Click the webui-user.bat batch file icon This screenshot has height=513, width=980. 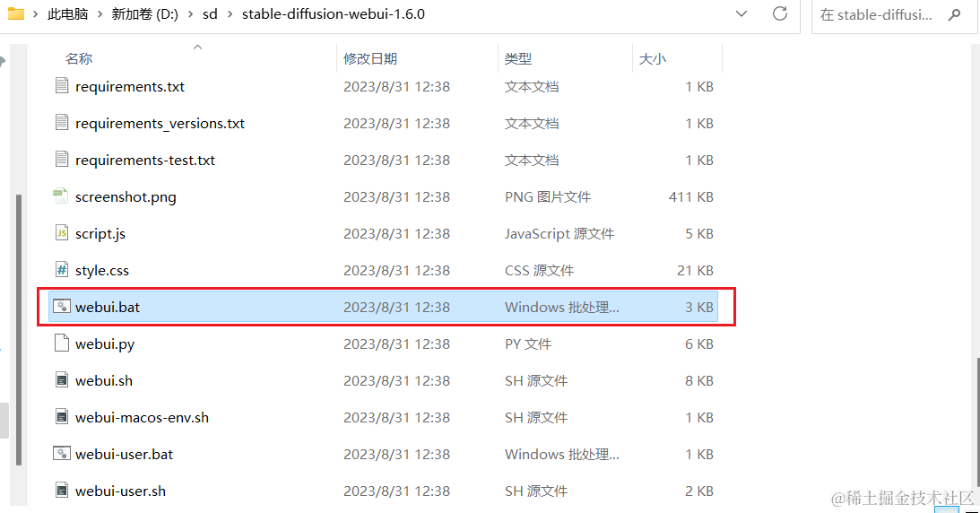(x=61, y=454)
